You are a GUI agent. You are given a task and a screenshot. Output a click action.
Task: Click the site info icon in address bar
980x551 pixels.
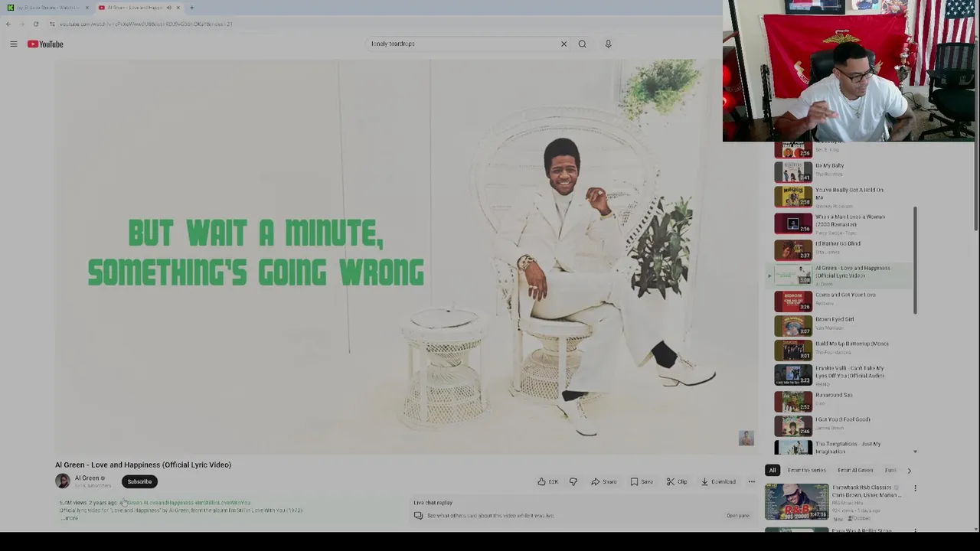(52, 24)
